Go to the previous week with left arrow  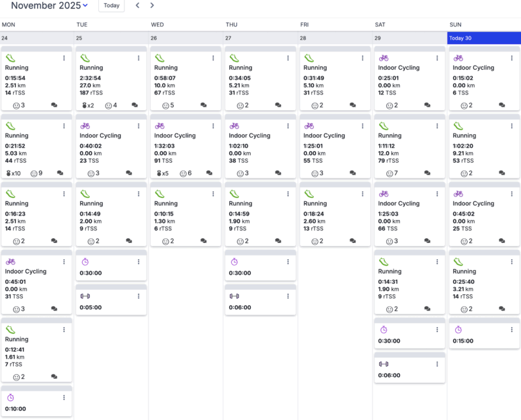click(x=137, y=6)
